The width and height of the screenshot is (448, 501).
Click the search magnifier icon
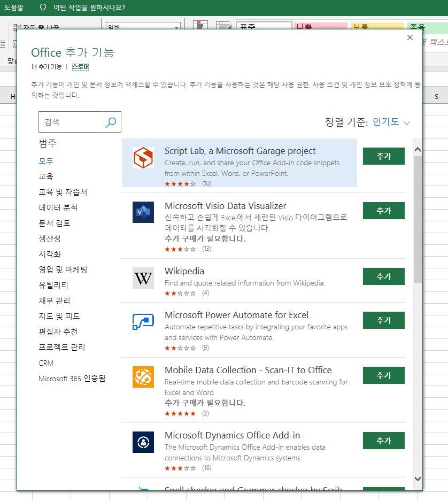111,122
